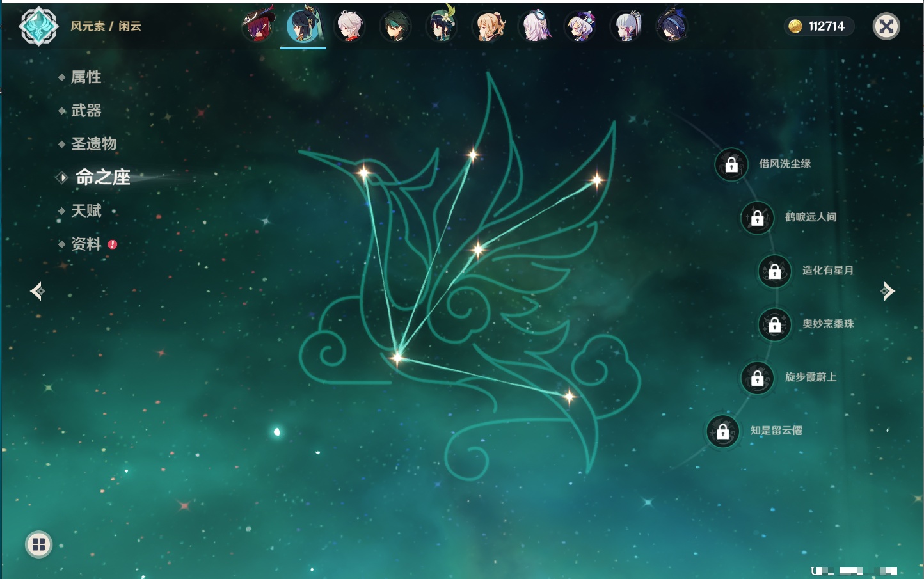This screenshot has height=579, width=924.
Task: Close the character screen with X
Action: pos(886,26)
